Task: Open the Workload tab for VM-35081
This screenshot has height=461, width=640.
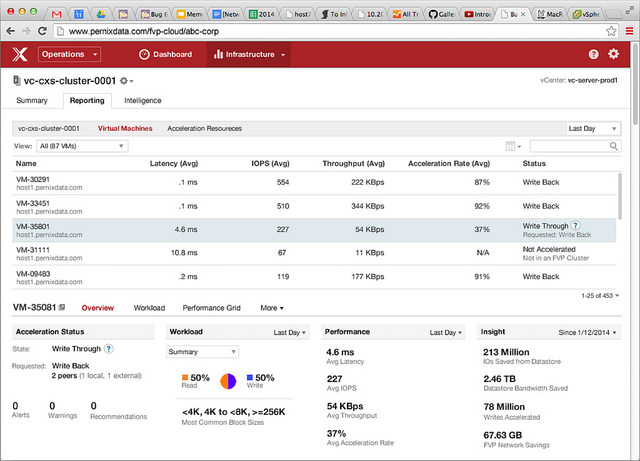Action: pyautogui.click(x=149, y=308)
